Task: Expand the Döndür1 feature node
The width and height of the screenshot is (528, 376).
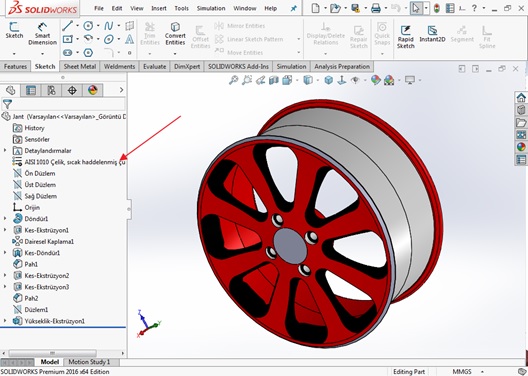Action: click(x=5, y=219)
